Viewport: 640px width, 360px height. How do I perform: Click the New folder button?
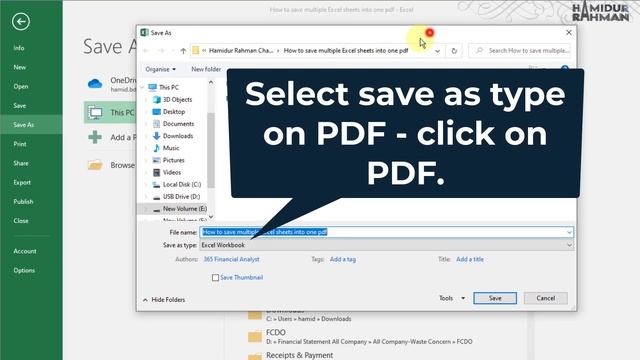point(206,69)
